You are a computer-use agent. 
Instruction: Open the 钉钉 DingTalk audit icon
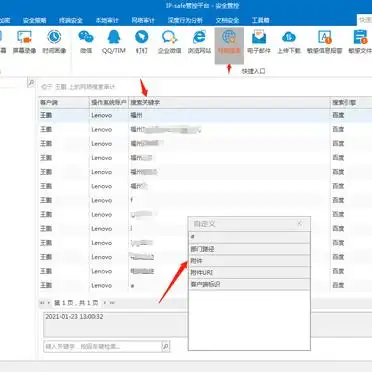click(142, 42)
